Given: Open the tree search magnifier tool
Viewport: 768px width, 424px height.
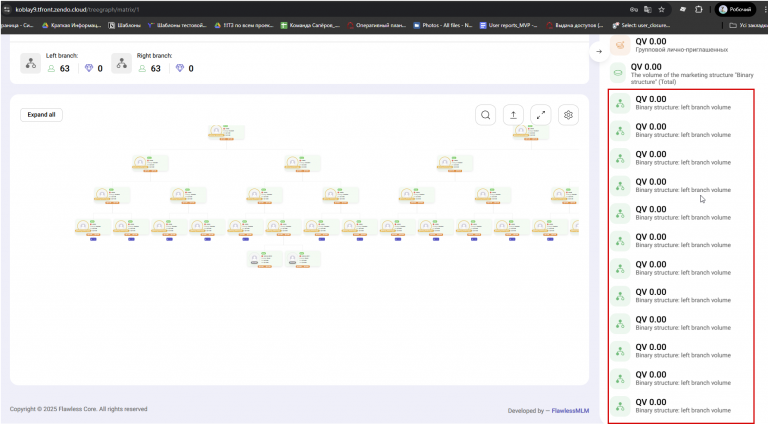Looking at the screenshot, I should [485, 115].
